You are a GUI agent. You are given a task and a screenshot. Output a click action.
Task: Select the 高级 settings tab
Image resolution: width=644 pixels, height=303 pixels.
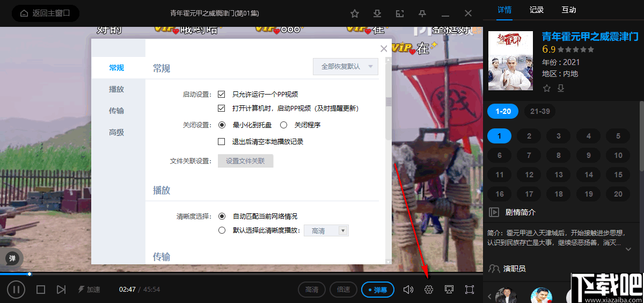click(116, 132)
